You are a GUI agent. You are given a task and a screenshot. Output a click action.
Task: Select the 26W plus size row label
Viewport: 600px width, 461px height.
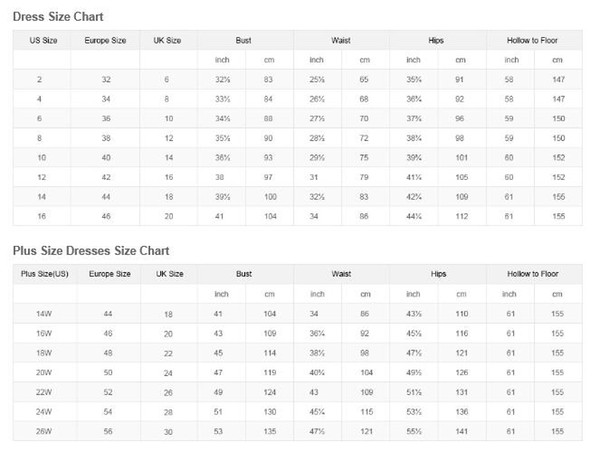coord(44,431)
